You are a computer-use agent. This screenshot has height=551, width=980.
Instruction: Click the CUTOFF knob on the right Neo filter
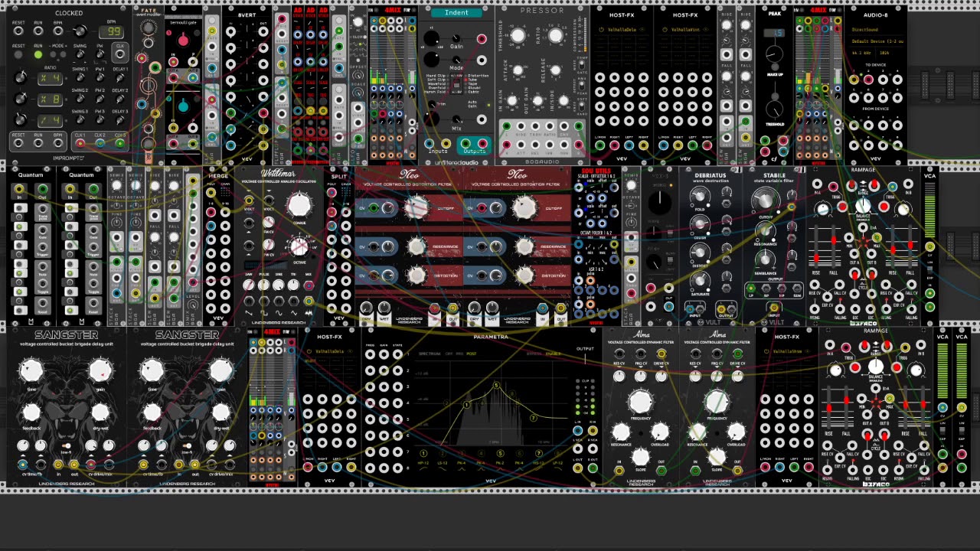coord(524,207)
